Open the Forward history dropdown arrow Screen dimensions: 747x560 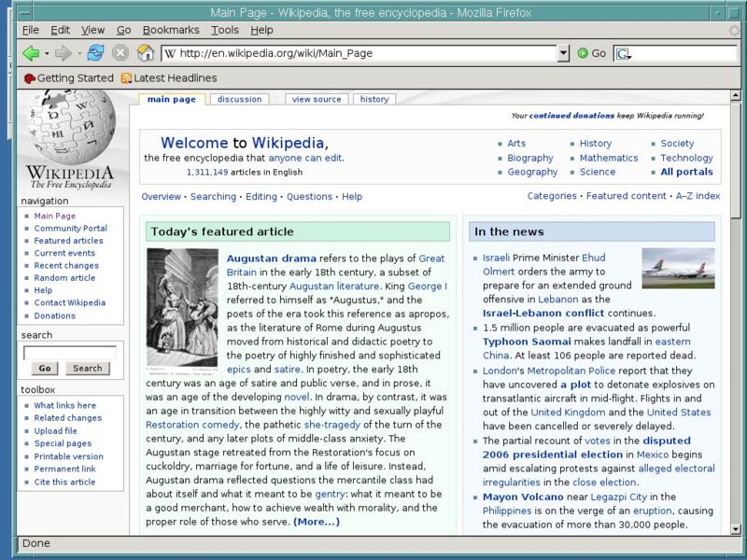click(x=79, y=53)
